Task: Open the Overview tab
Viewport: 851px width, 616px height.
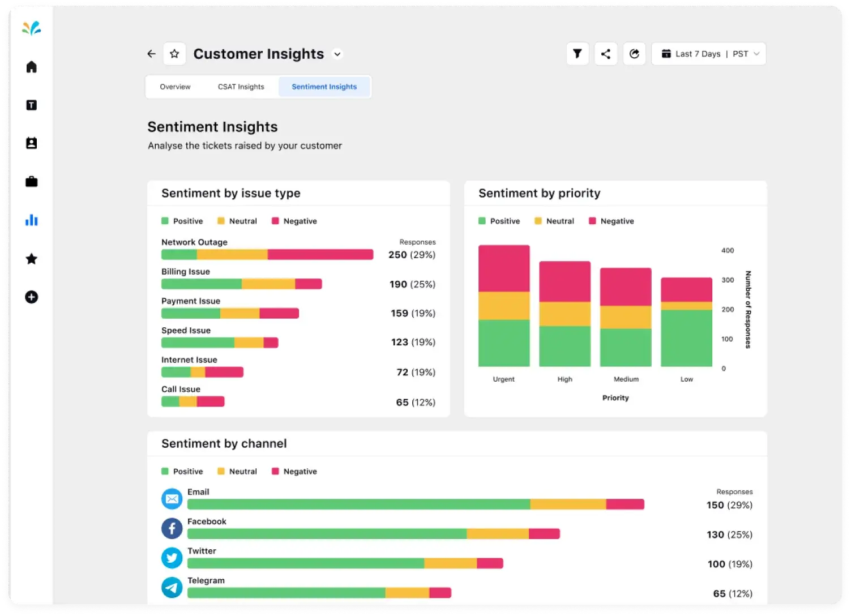Action: [174, 87]
